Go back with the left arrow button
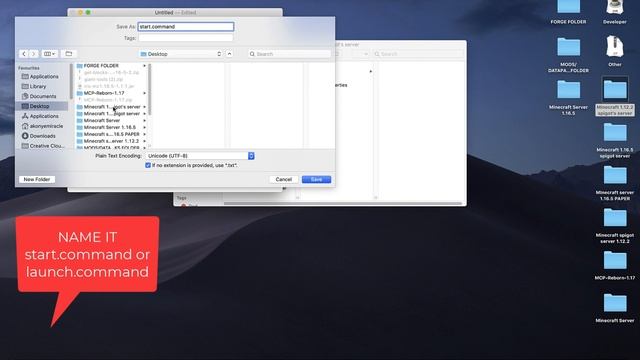The height and width of the screenshot is (360, 640). point(24,54)
